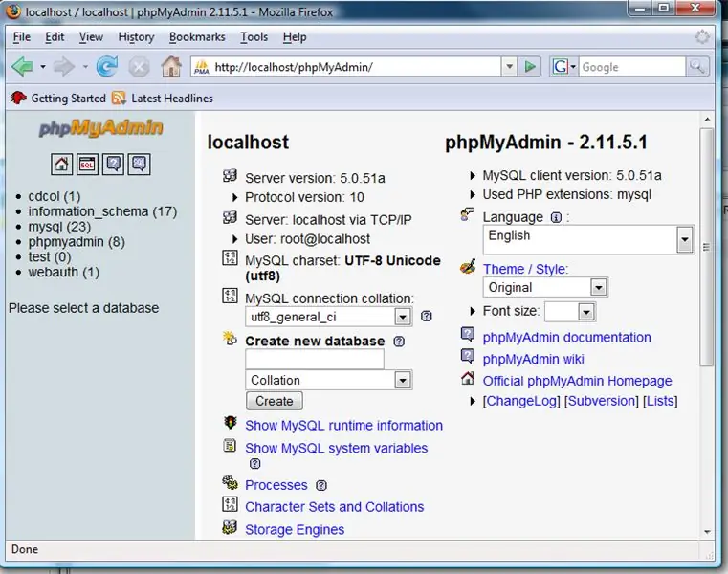Open the SQL query window icon
The height and width of the screenshot is (574, 728).
(87, 164)
